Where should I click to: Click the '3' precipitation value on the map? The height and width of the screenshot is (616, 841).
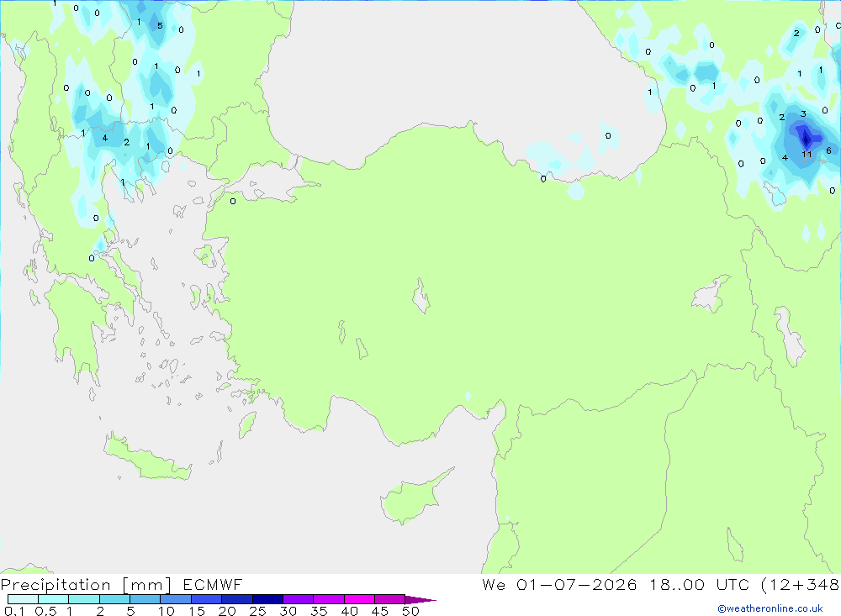click(x=803, y=113)
